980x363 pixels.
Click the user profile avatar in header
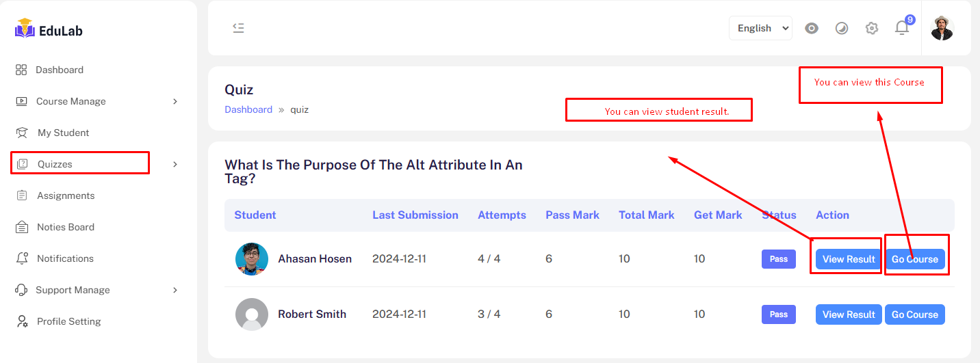tap(942, 28)
